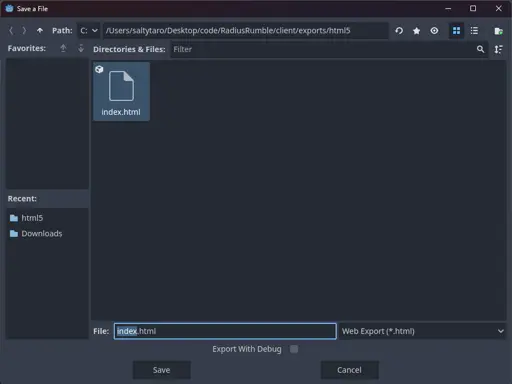Close the Save a File dialog

tap(498, 9)
